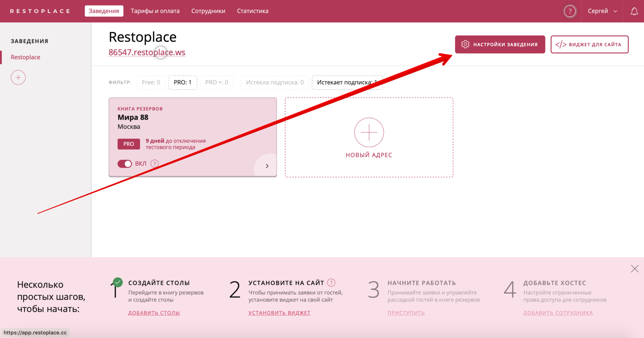Open the help question mark in header
Image resolution: width=644 pixels, height=338 pixels.
[x=570, y=11]
